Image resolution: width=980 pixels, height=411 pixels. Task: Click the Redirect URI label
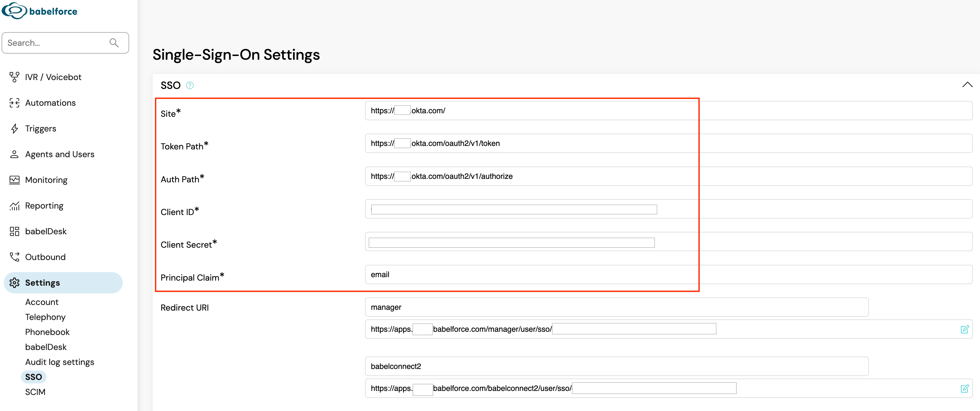(185, 308)
